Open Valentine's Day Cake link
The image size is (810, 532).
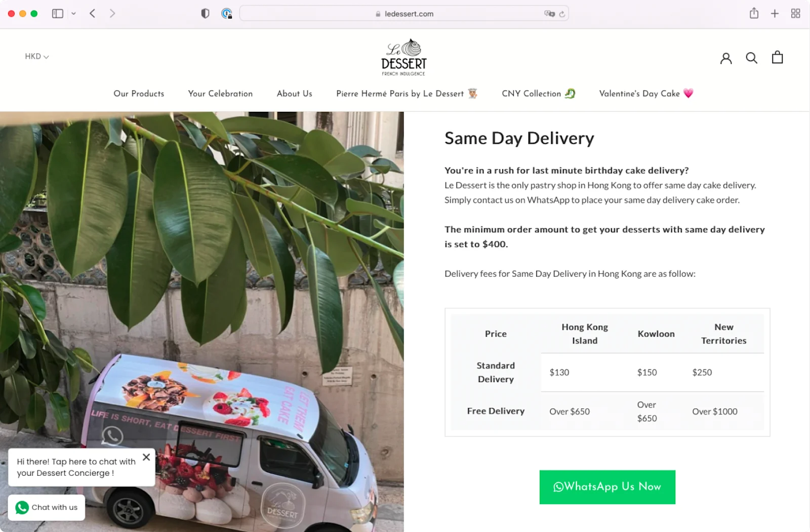pos(646,94)
